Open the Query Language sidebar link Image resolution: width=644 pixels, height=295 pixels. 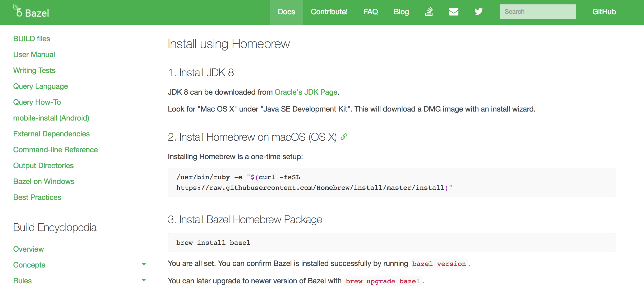(x=40, y=86)
